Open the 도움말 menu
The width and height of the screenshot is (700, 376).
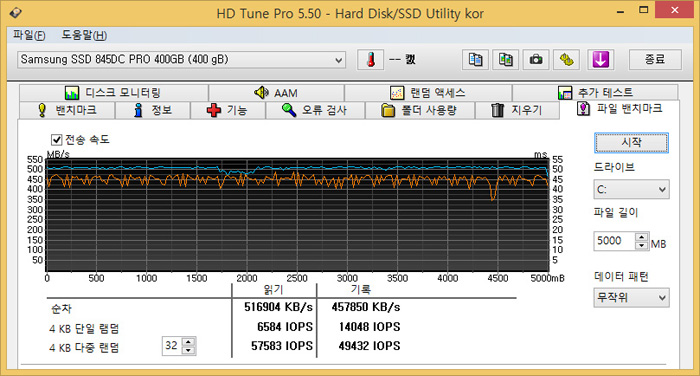[x=84, y=35]
